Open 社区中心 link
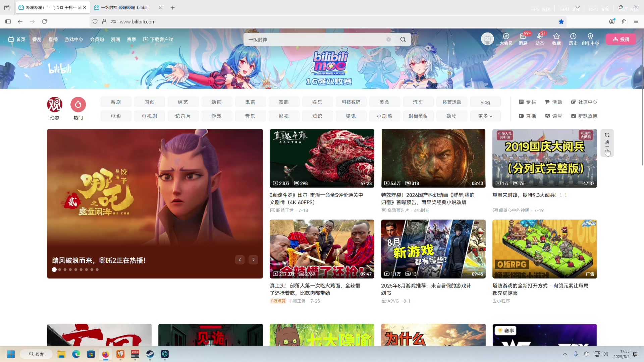This screenshot has height=362, width=644. pos(584,102)
